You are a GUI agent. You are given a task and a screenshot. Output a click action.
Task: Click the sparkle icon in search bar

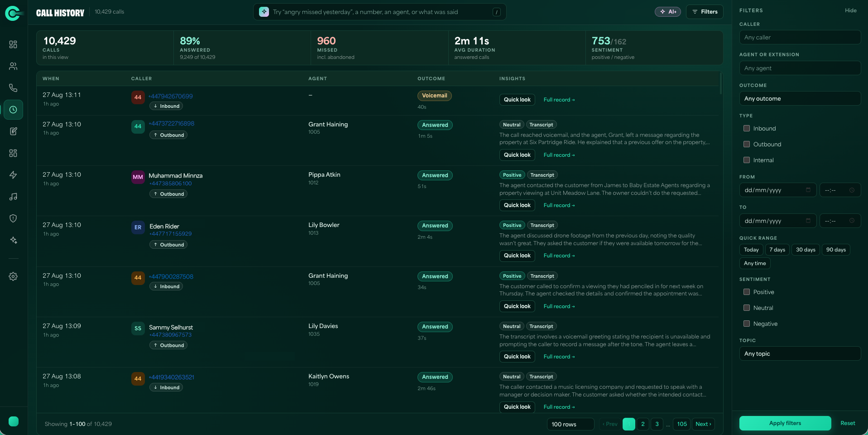click(x=264, y=12)
